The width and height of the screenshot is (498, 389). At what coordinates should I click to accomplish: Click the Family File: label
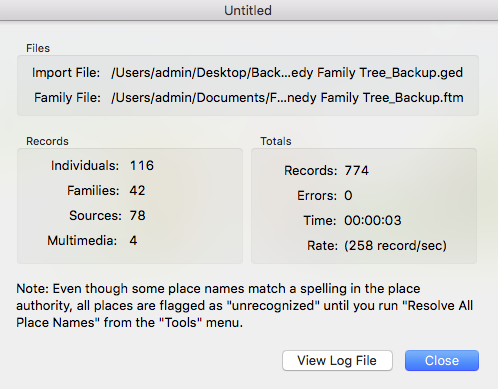pyautogui.click(x=67, y=98)
